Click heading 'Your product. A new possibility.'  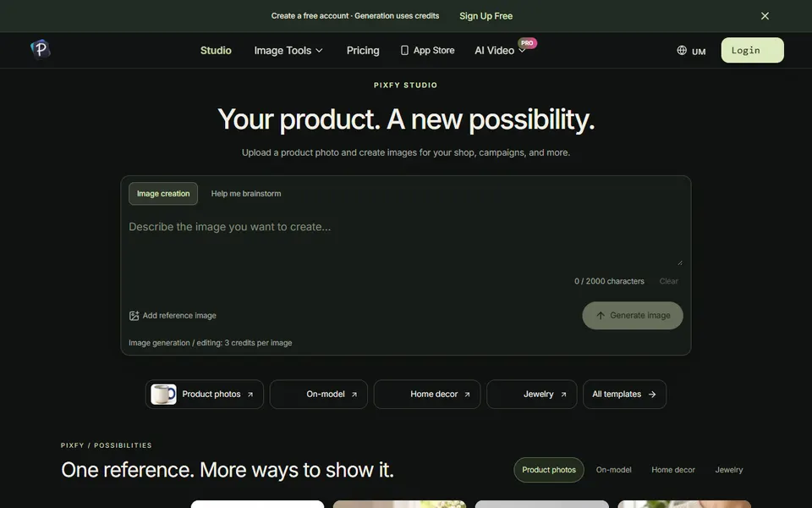click(x=406, y=119)
